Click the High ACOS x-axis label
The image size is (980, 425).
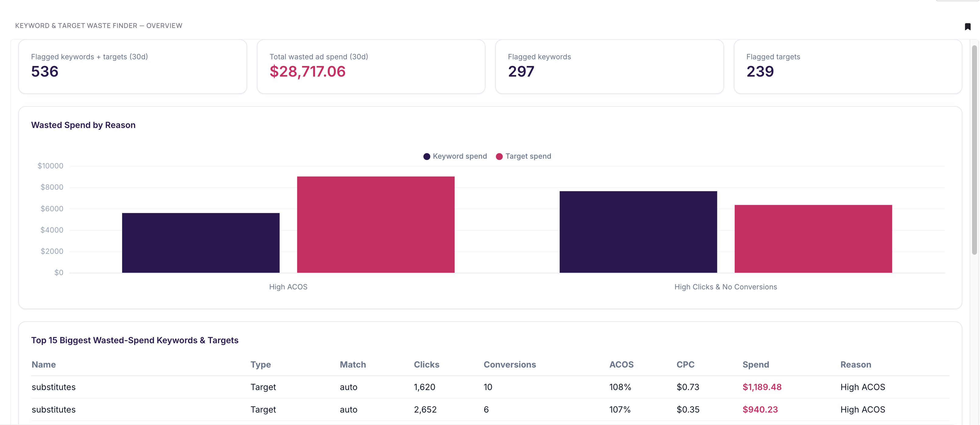click(289, 287)
